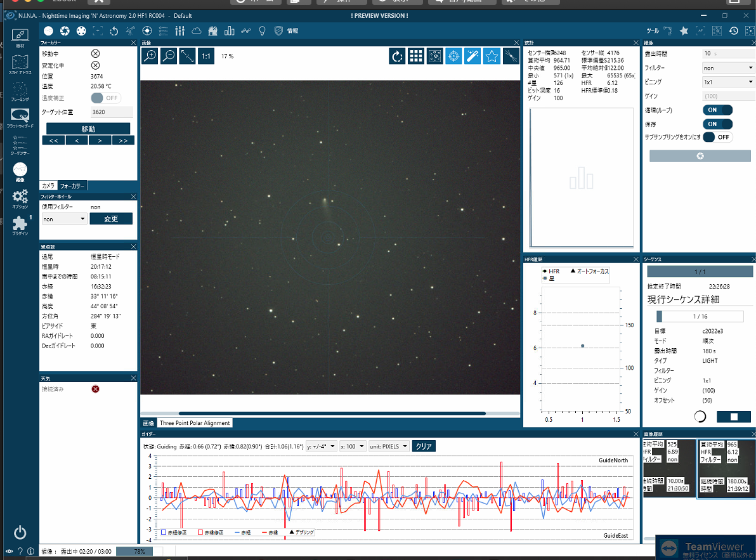The width and height of the screenshot is (756, 560).
Task: Click the 変更 change filter button
Action: coord(111,219)
